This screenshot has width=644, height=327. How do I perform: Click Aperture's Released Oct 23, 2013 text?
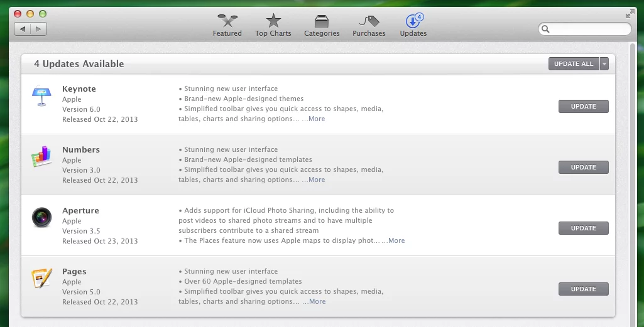pos(100,241)
